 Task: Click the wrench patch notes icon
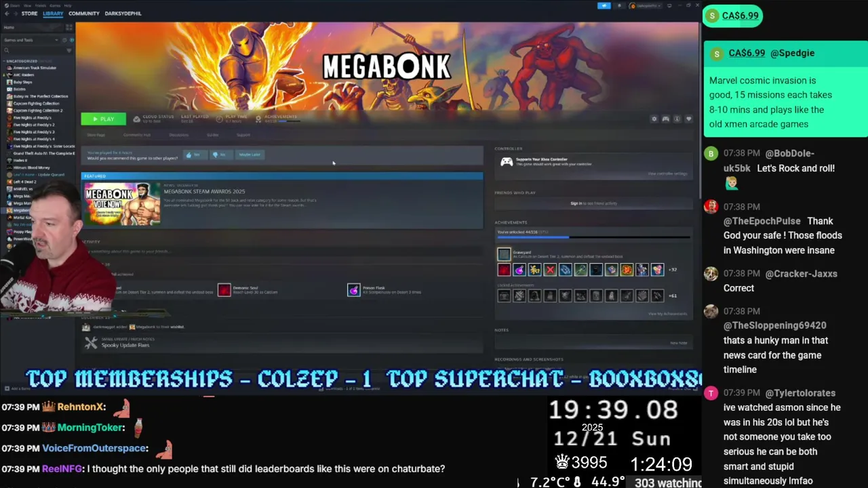(x=90, y=343)
